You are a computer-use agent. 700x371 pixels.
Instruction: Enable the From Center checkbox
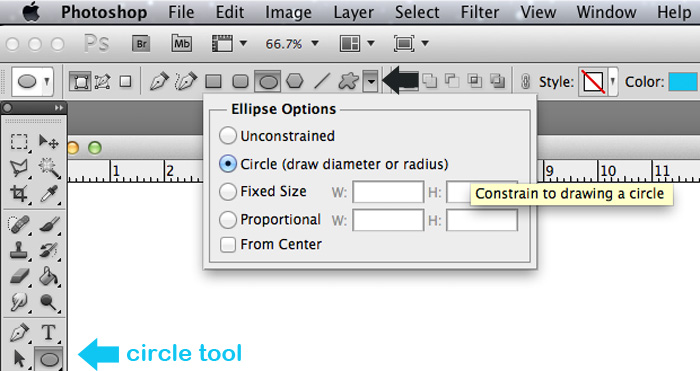coord(228,245)
